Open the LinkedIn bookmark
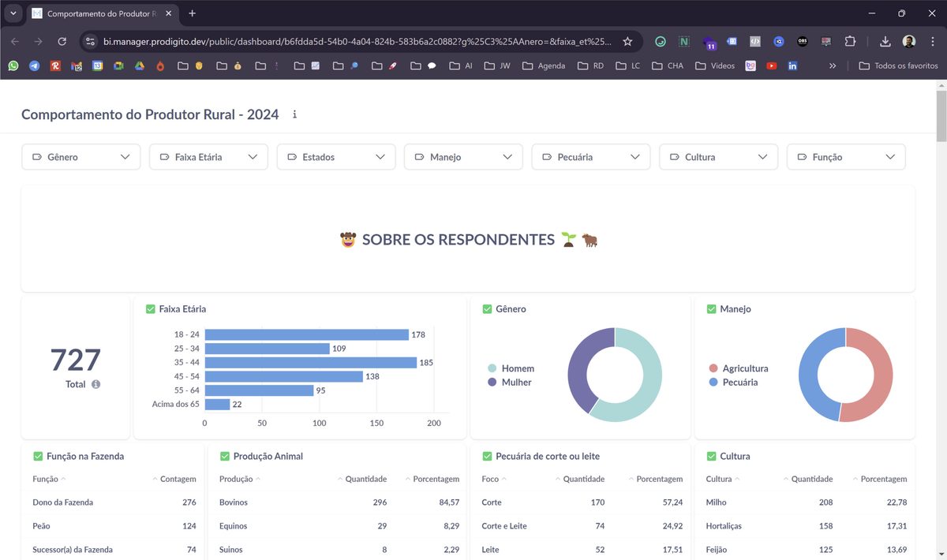Screen dimensions: 947x560 coord(792,66)
